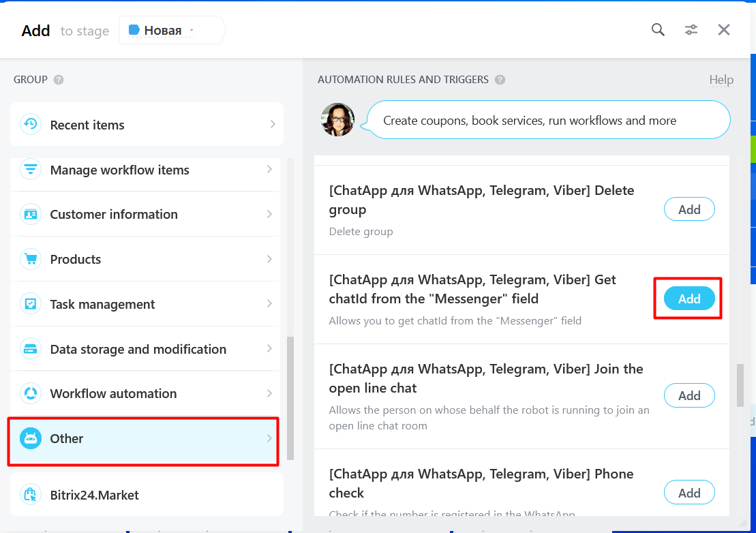
Task: Click the Recent items clock icon
Action: [30, 124]
